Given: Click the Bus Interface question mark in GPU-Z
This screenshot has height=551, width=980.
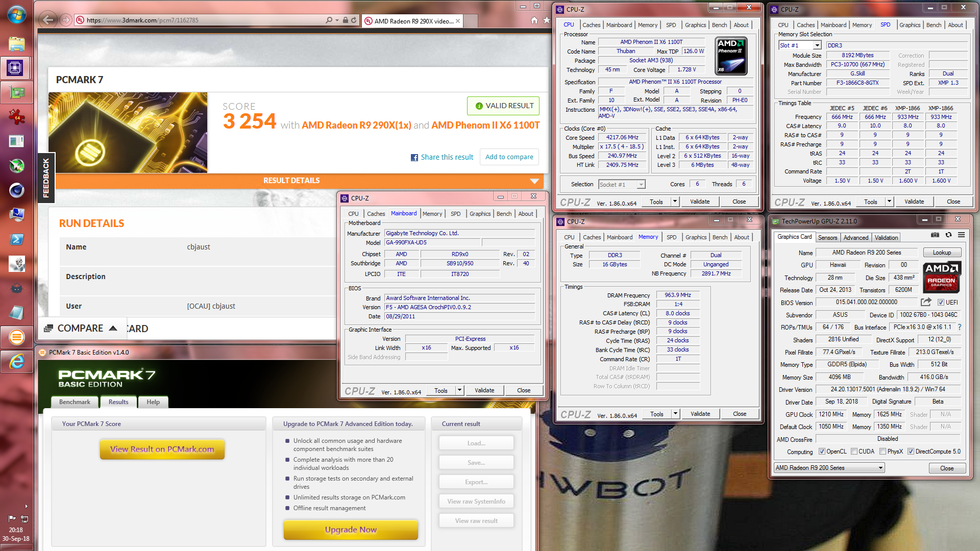Looking at the screenshot, I should click(960, 327).
